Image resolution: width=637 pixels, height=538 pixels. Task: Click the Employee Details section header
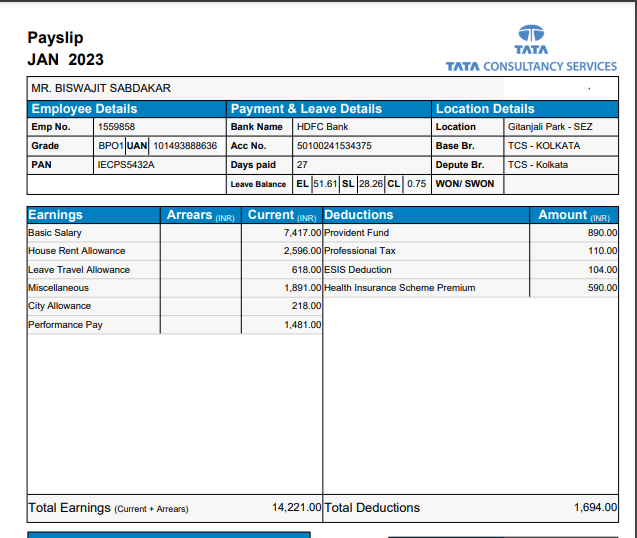point(84,108)
